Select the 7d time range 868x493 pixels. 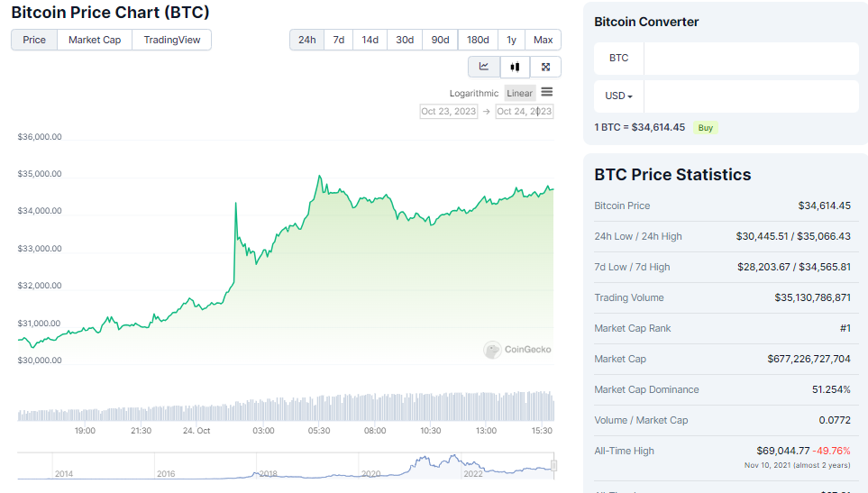point(338,40)
